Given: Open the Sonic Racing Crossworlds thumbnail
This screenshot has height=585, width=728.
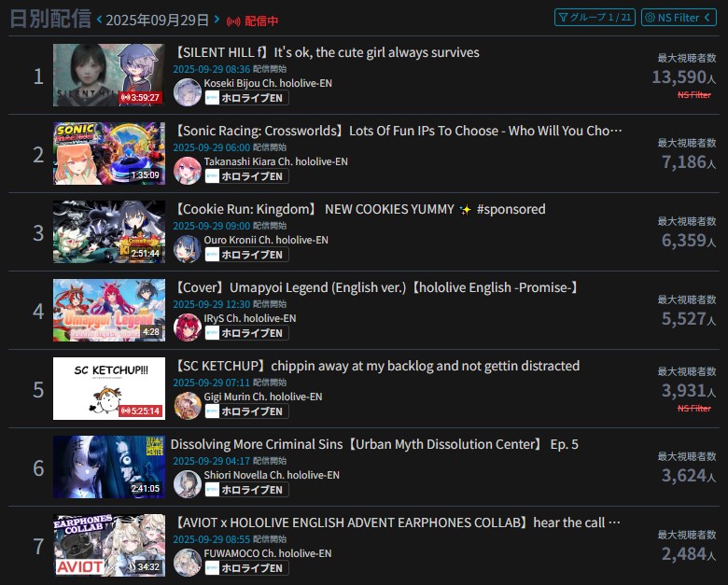Looking at the screenshot, I should [109, 154].
